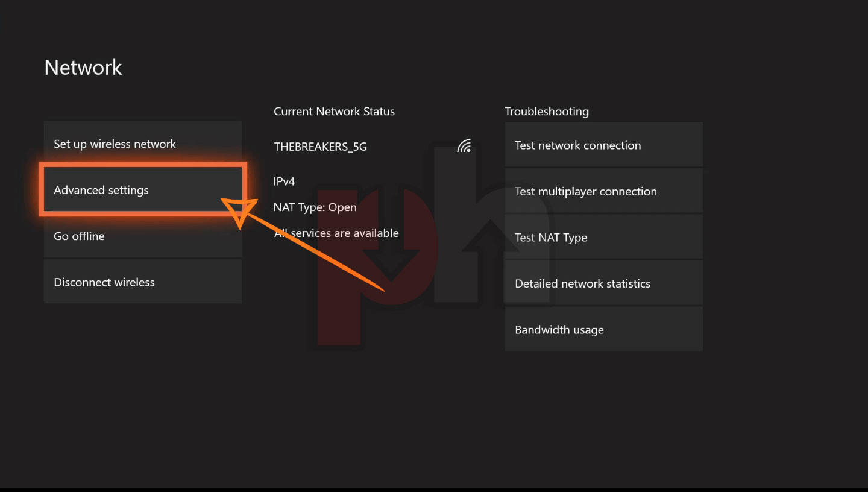Open Detailed network statistics
The height and width of the screenshot is (492, 868).
point(604,283)
